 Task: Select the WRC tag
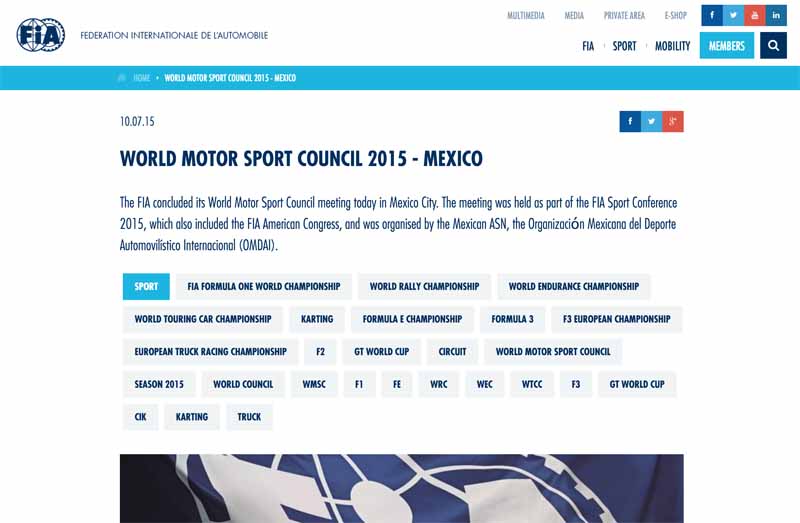pos(439,384)
